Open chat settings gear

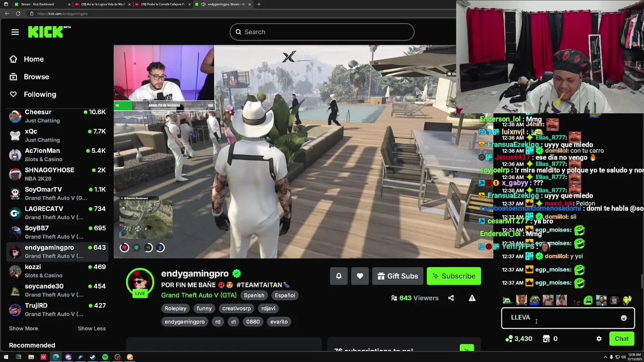point(599,339)
